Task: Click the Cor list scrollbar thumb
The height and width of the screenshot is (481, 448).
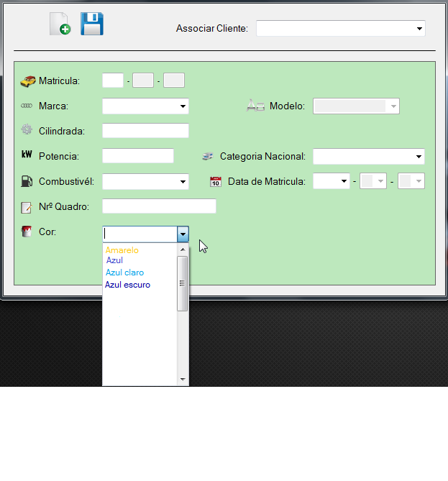Action: point(183,284)
